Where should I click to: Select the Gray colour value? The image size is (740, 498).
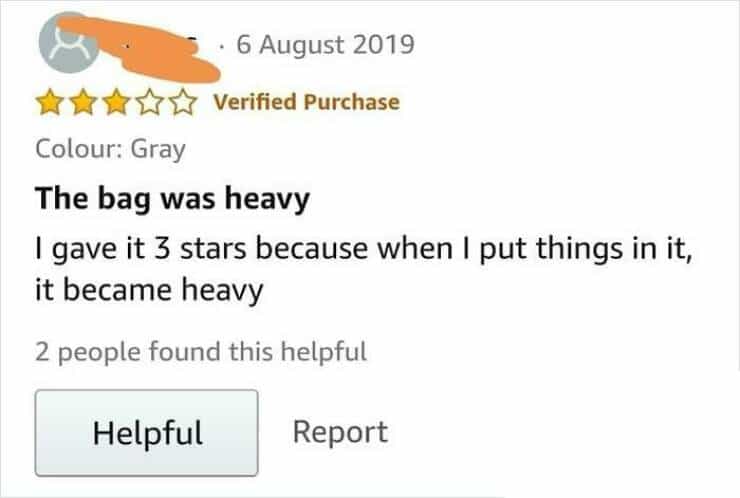pos(158,150)
